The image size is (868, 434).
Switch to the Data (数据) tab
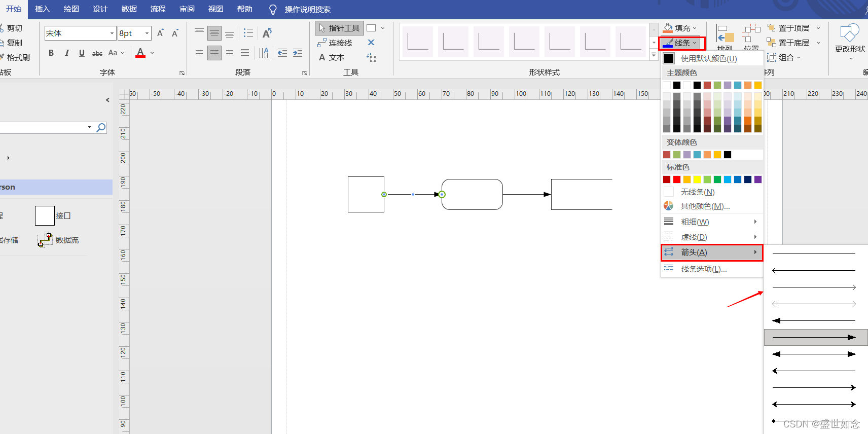[129, 9]
